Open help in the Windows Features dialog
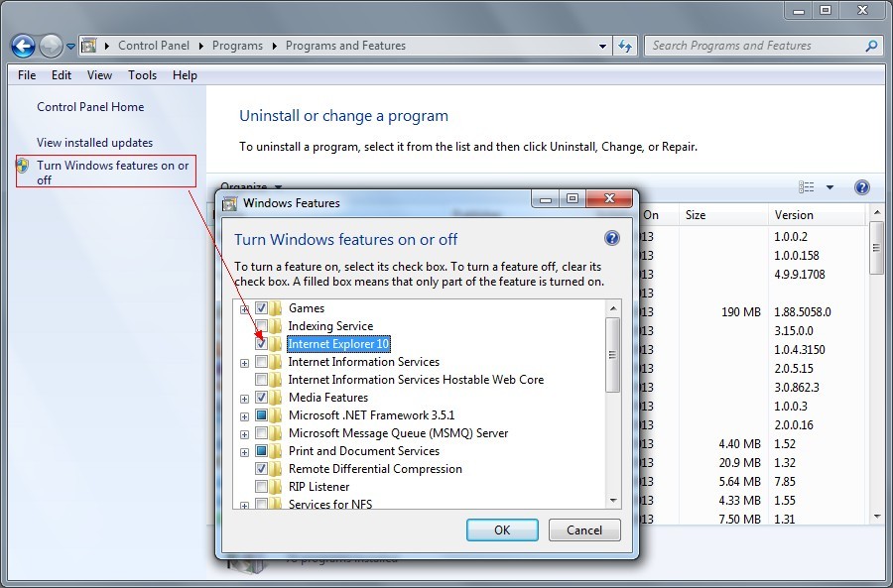This screenshot has height=588, width=893. [611, 238]
